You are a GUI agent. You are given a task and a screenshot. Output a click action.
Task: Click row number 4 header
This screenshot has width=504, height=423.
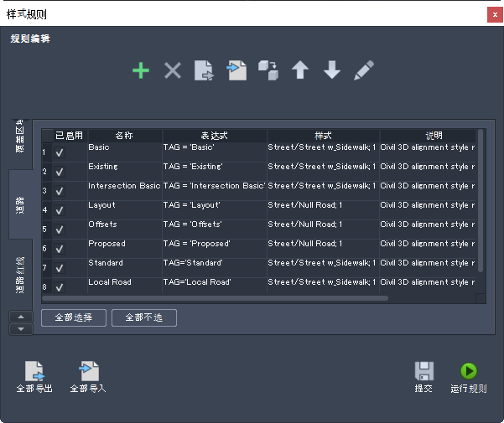(x=47, y=210)
